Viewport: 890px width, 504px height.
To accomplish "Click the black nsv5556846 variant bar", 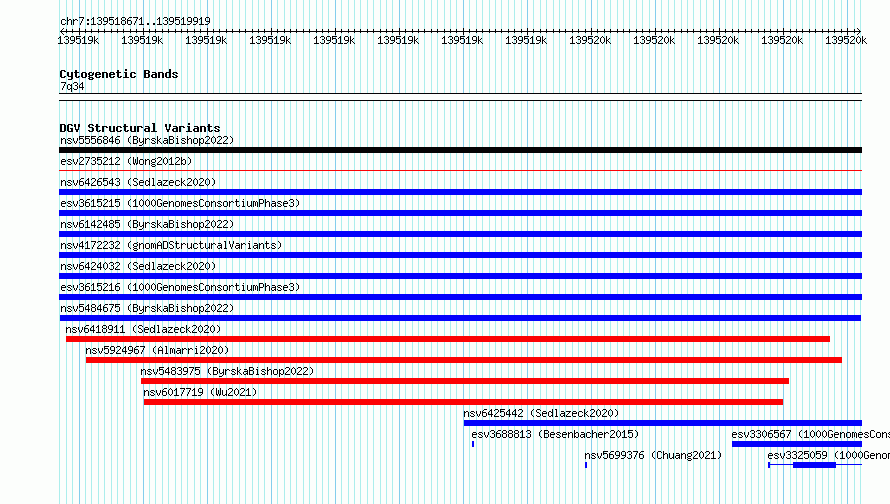I will click(460, 150).
